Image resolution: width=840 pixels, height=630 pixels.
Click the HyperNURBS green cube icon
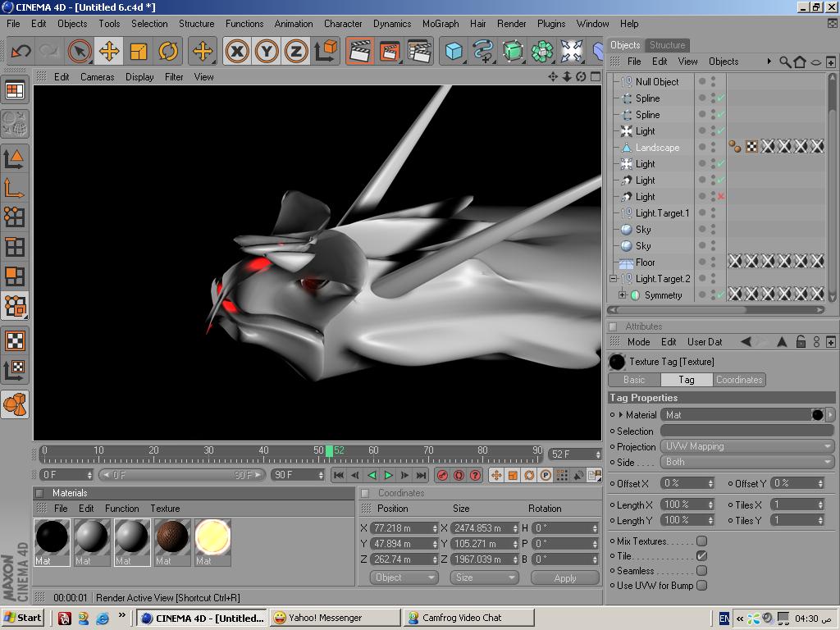[x=513, y=52]
